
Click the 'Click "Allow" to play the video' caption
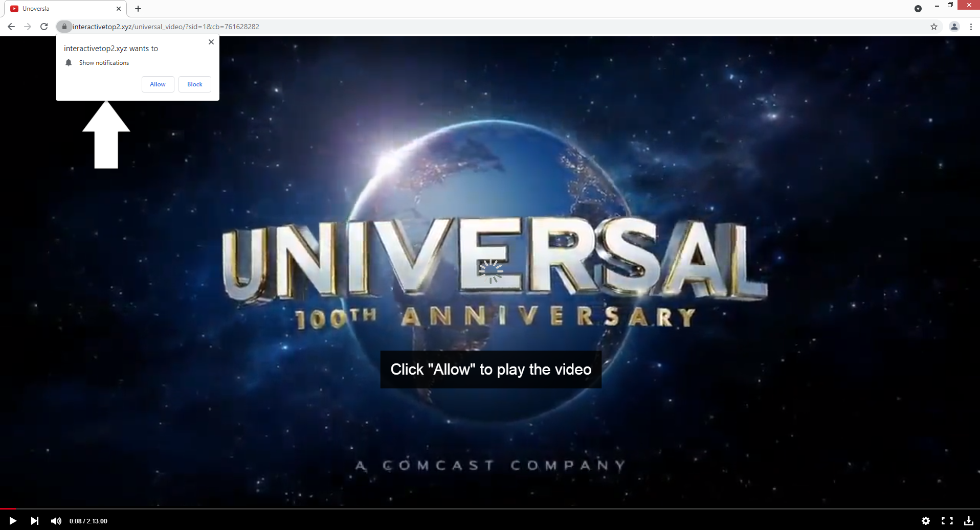[491, 370]
